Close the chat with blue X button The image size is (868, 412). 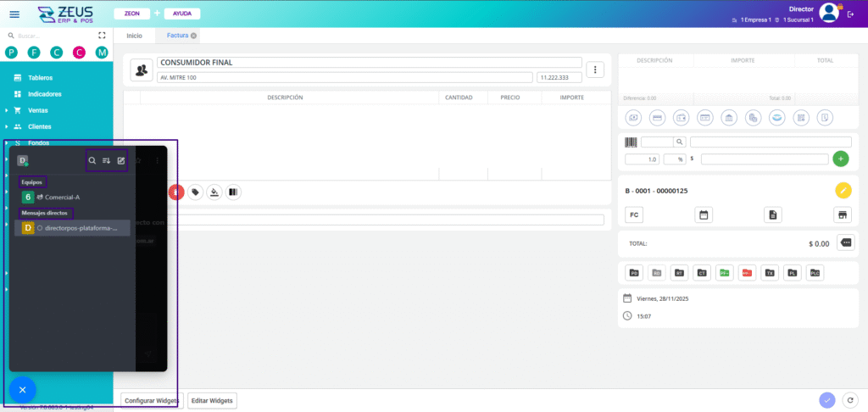[x=23, y=390]
